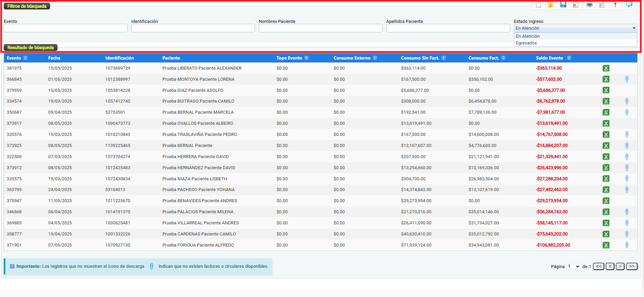
Task: Click the info icon beside Consumo Externo
Action: (375, 58)
